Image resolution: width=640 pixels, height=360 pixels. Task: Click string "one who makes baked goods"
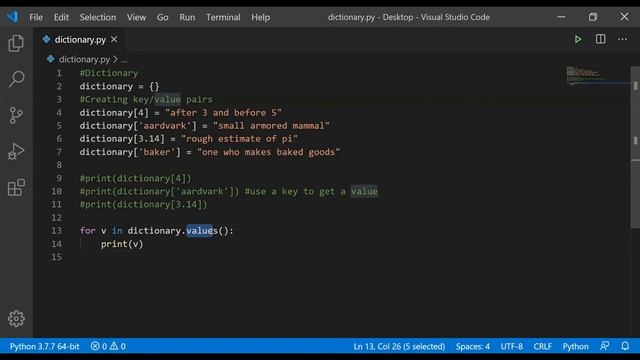(269, 152)
